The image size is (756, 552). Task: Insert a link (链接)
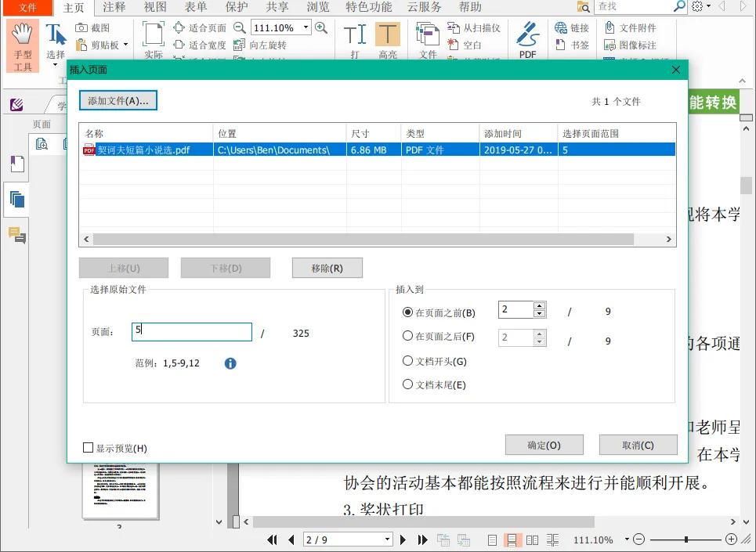pyautogui.click(x=572, y=28)
